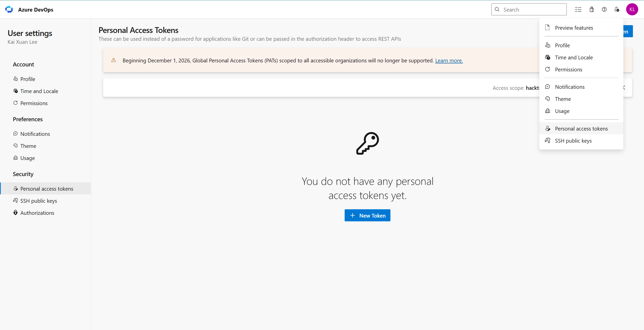
Task: Toggle the User settings gear icon
Action: click(617, 10)
